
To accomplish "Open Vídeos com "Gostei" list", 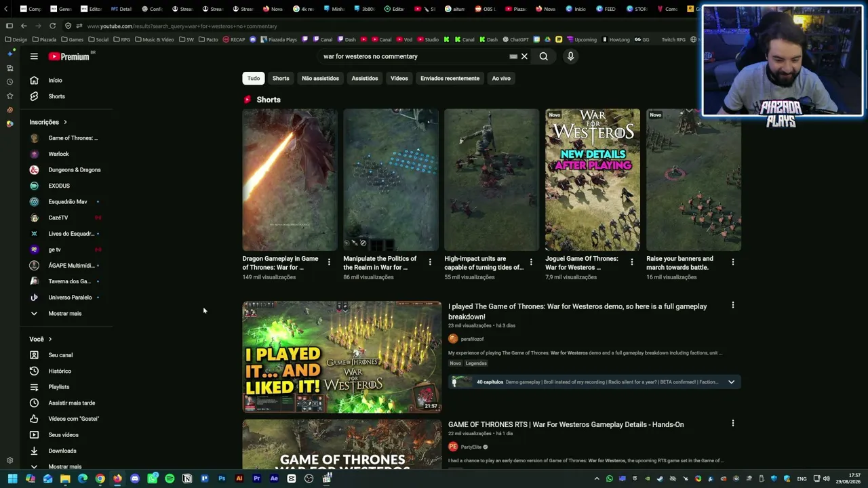I will [x=68, y=419].
